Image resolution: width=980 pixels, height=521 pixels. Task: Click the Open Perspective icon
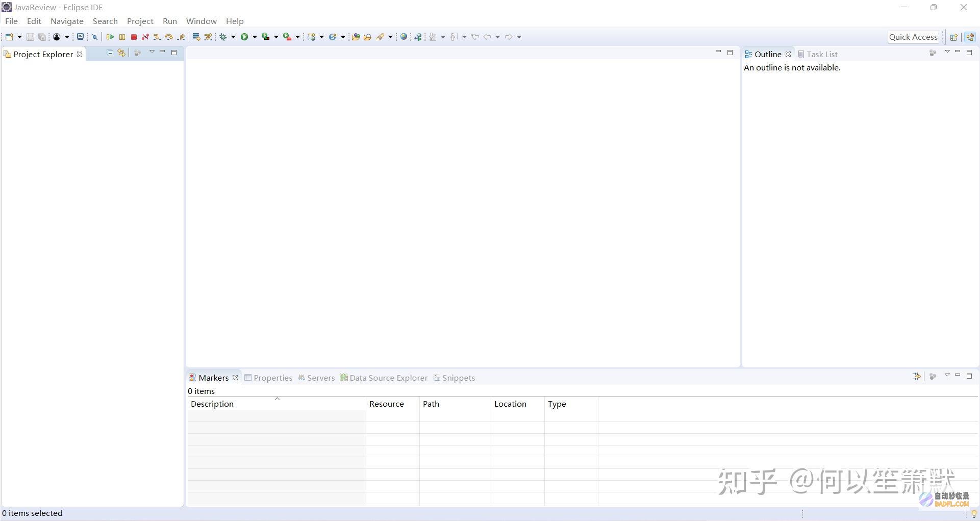tap(953, 37)
